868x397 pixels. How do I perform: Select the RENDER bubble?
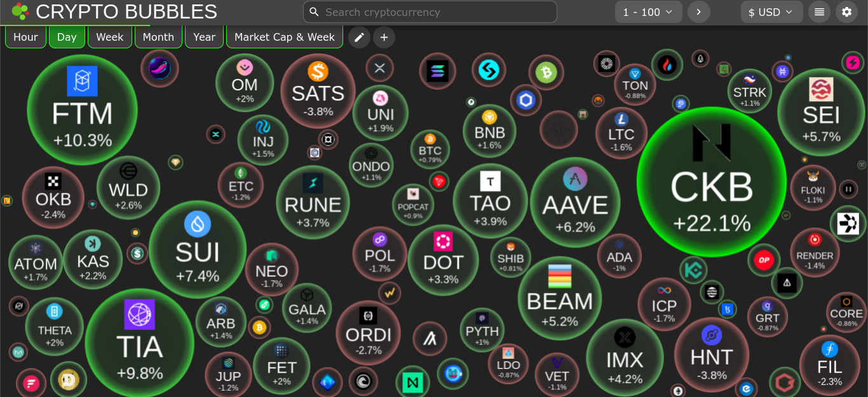coord(815,253)
